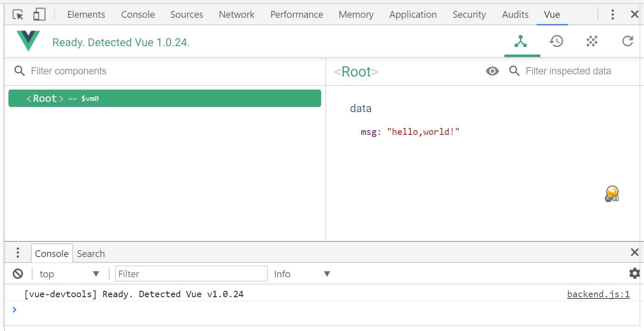Image resolution: width=644 pixels, height=331 pixels.
Task: Open the Info log level dropdown
Action: pos(302,274)
